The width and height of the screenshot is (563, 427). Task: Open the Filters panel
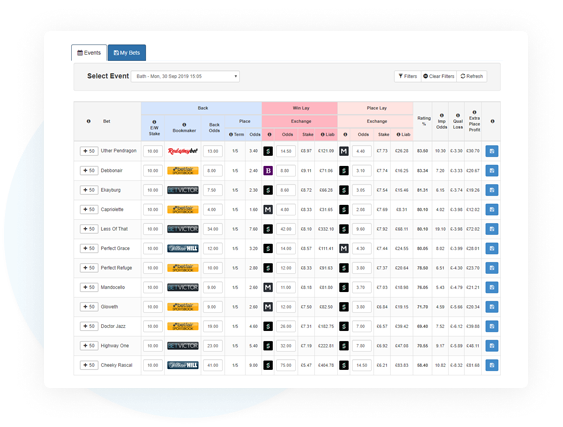[408, 76]
